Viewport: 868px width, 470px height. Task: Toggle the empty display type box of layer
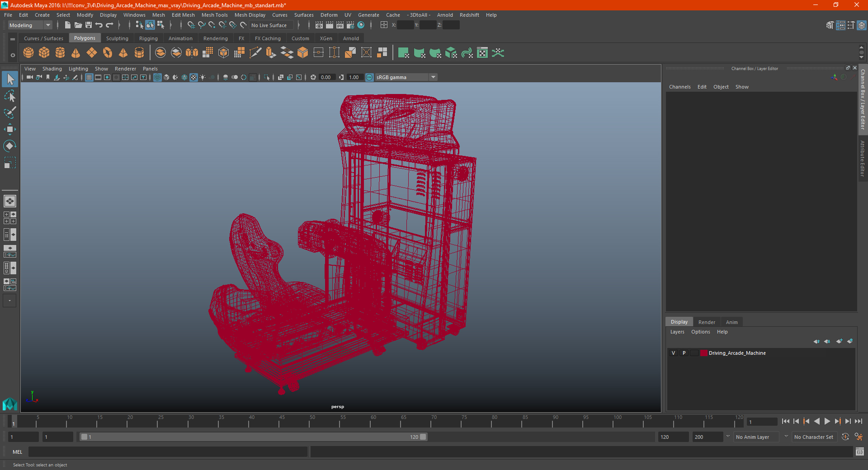tap(694, 353)
